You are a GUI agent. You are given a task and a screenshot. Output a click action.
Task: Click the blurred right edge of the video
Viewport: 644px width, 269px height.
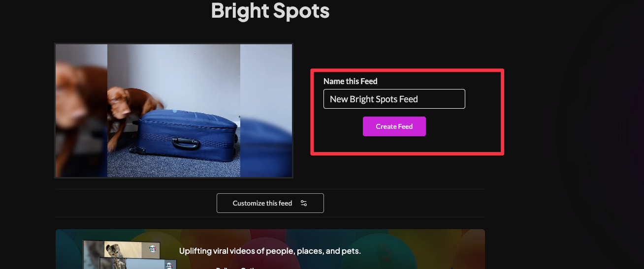point(266,110)
